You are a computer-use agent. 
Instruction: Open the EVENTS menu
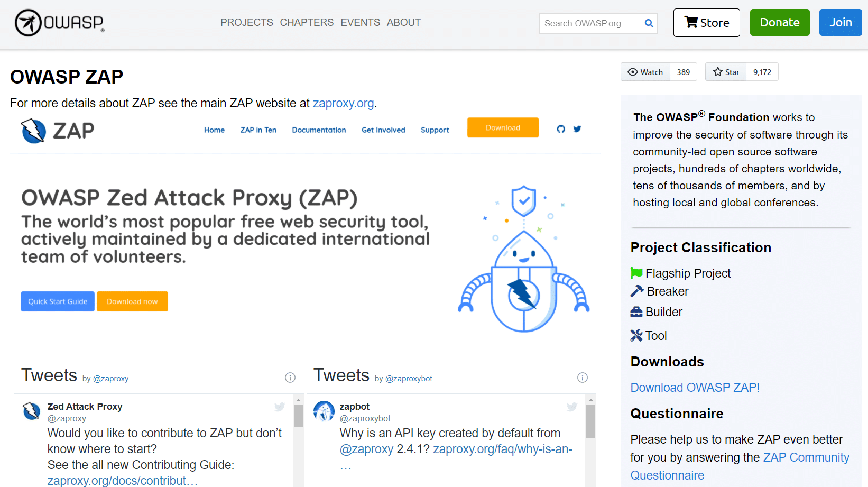[x=360, y=23]
